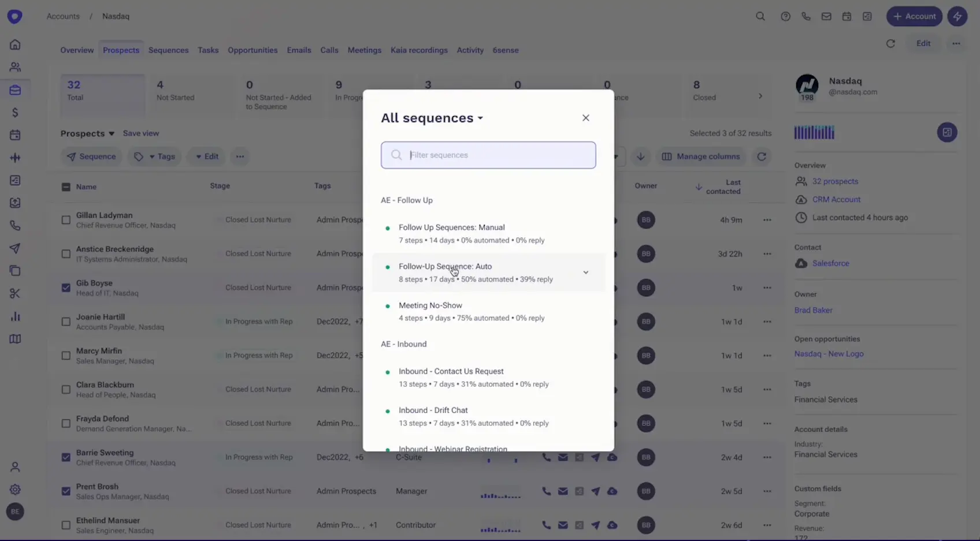Click the email envelope icon in top bar

point(826,16)
